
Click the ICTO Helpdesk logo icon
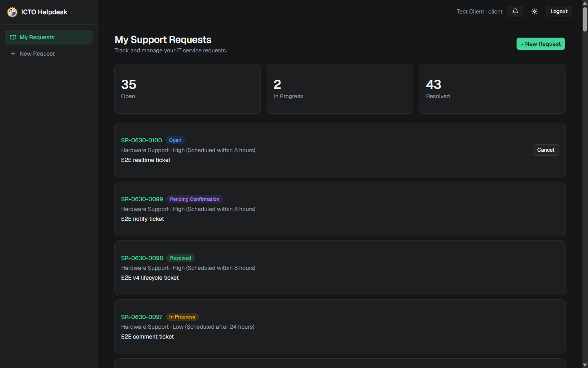pyautogui.click(x=12, y=12)
